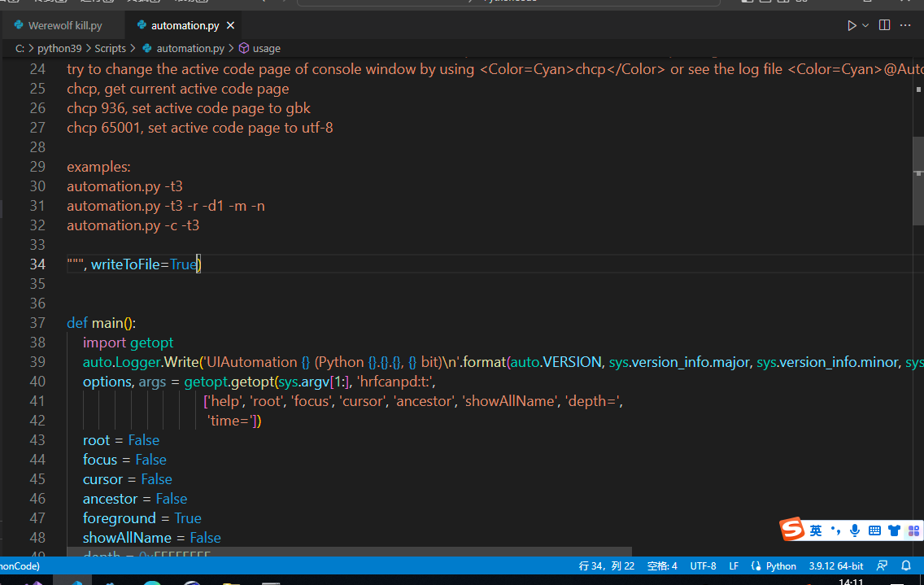This screenshot has width=924, height=585.
Task: Open the usage symbol breadcrumb
Action: pos(266,49)
